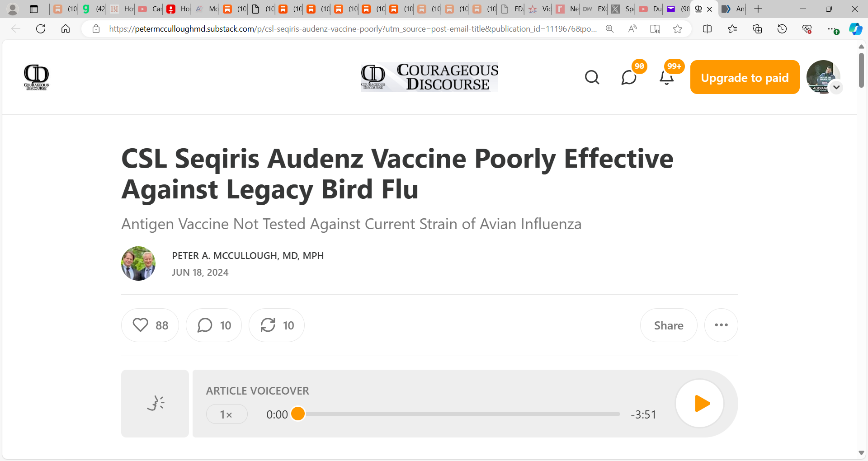
Task: Click the browser Back arrow
Action: point(16,29)
